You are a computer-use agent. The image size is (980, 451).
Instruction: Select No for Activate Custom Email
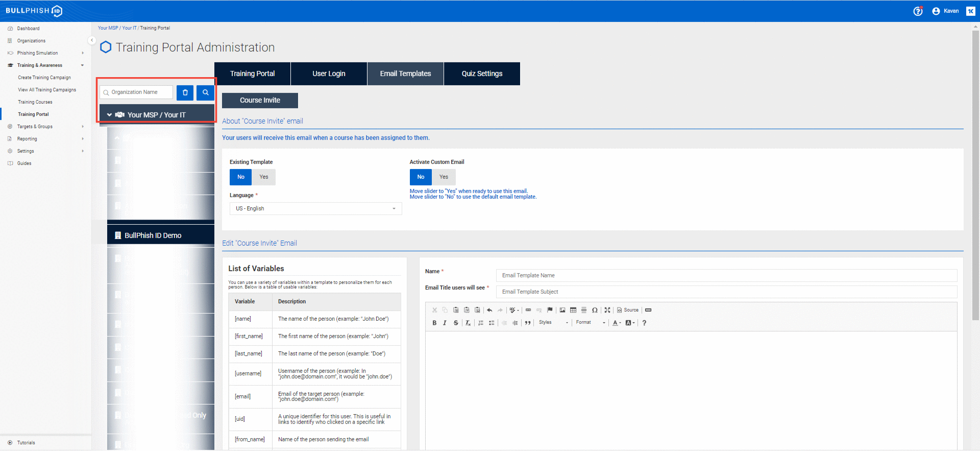(x=421, y=177)
